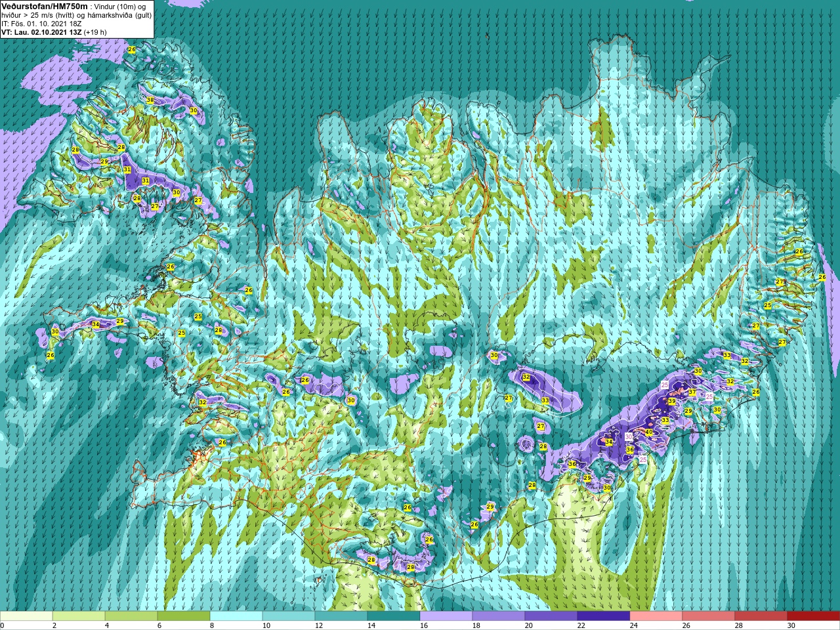Click the legend scale tick label 24
840x630 pixels.
633,625
